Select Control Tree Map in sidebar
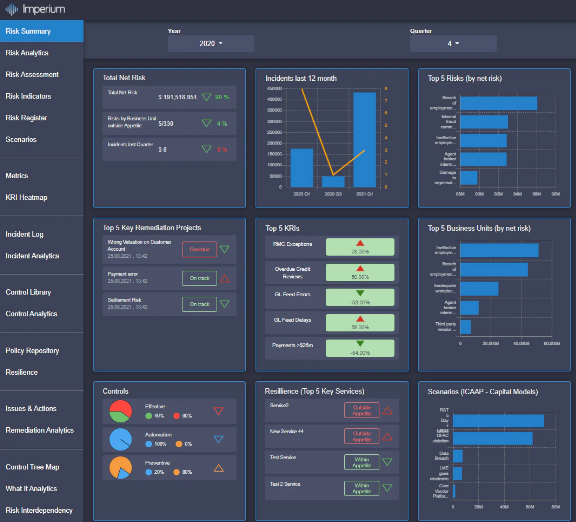 click(32, 467)
